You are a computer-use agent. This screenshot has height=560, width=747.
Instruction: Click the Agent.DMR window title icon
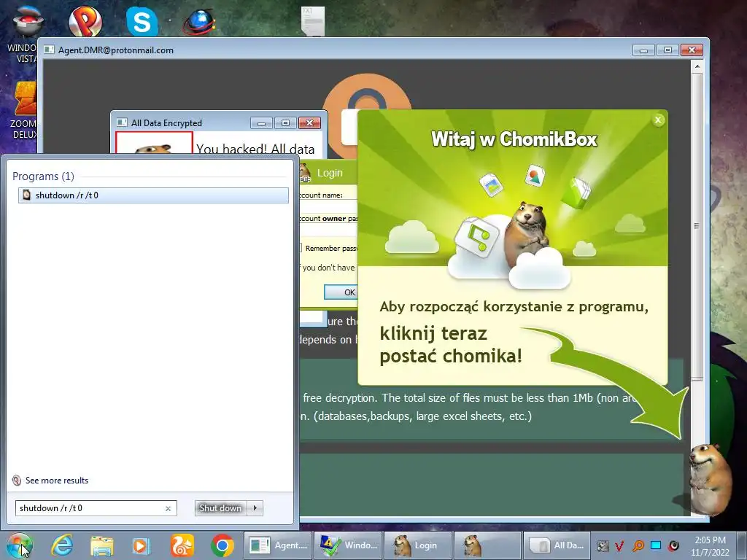click(49, 50)
